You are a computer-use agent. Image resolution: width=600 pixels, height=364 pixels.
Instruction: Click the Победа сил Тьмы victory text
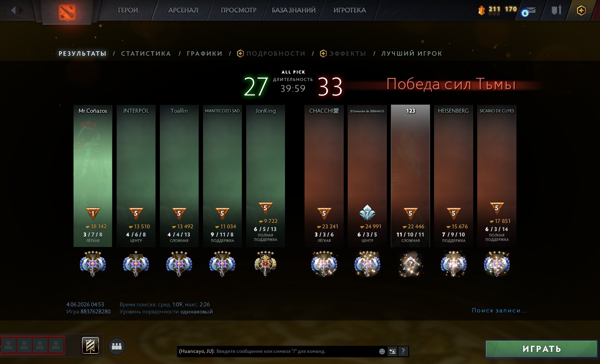click(x=451, y=84)
